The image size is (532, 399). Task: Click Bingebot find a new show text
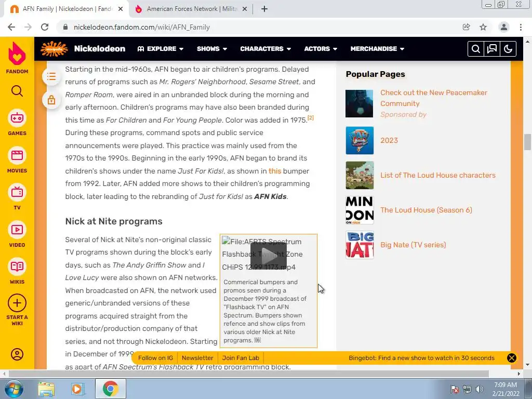coord(421,358)
